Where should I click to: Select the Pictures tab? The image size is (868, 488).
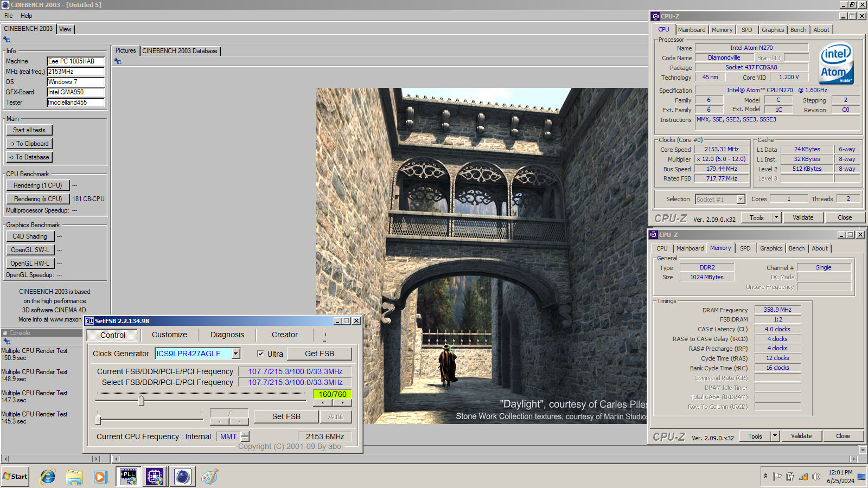tap(126, 50)
